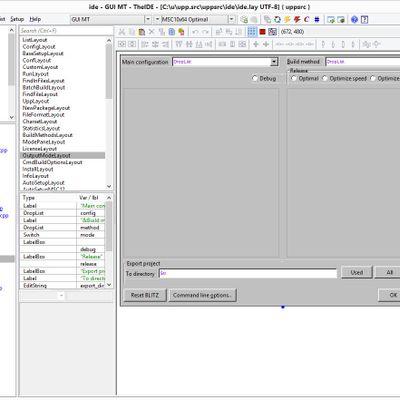Select AutoSetupLayout in layout list

[62, 183]
